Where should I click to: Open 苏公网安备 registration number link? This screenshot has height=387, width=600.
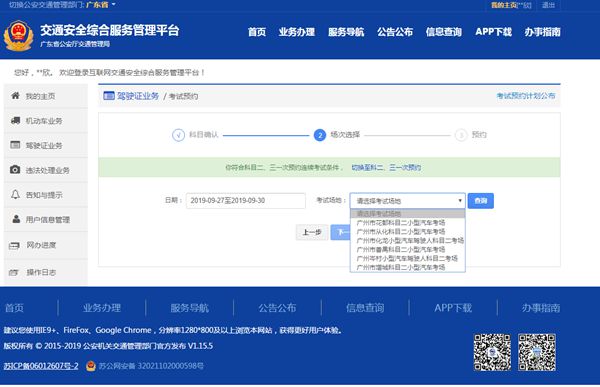point(151,366)
